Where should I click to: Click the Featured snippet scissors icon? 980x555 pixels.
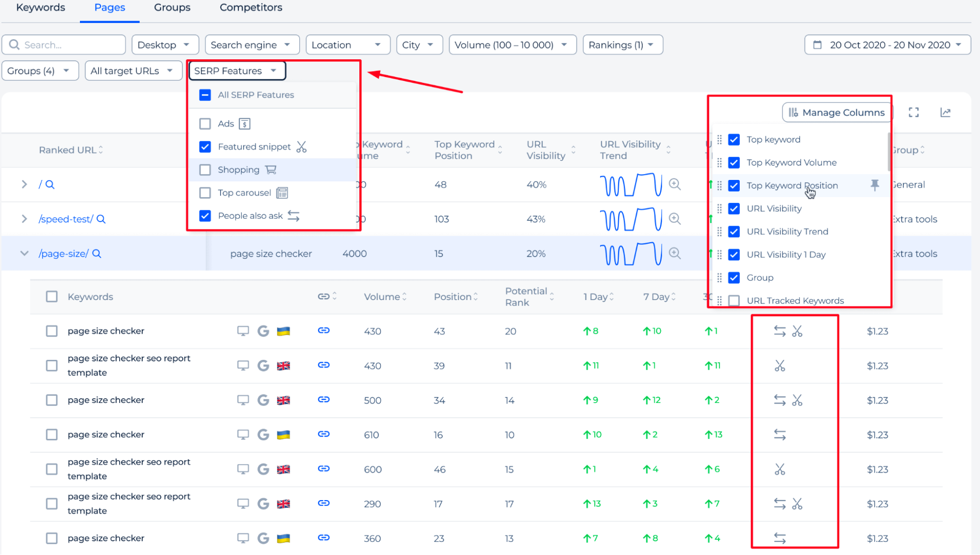(x=301, y=147)
